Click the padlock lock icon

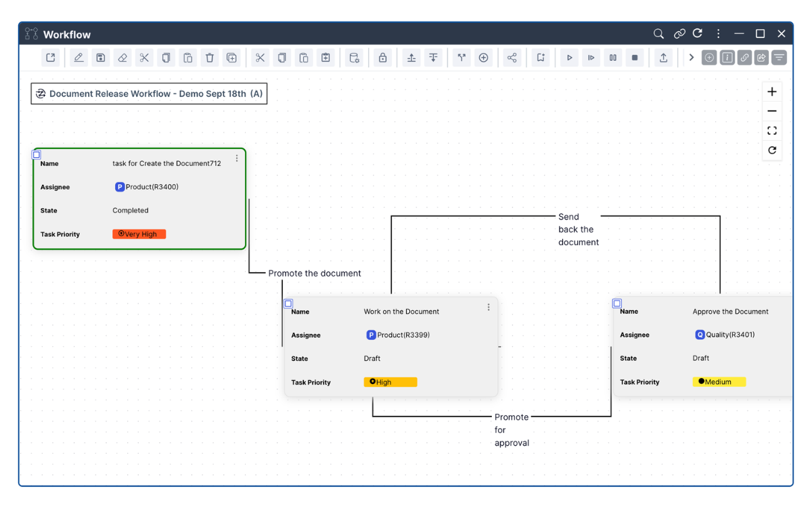click(382, 58)
